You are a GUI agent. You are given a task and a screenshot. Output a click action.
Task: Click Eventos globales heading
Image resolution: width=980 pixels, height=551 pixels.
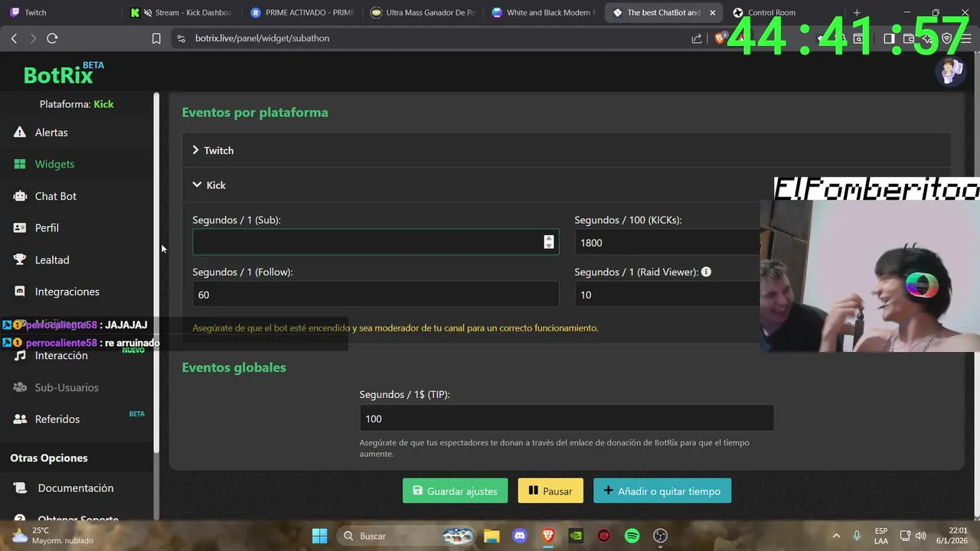click(234, 367)
